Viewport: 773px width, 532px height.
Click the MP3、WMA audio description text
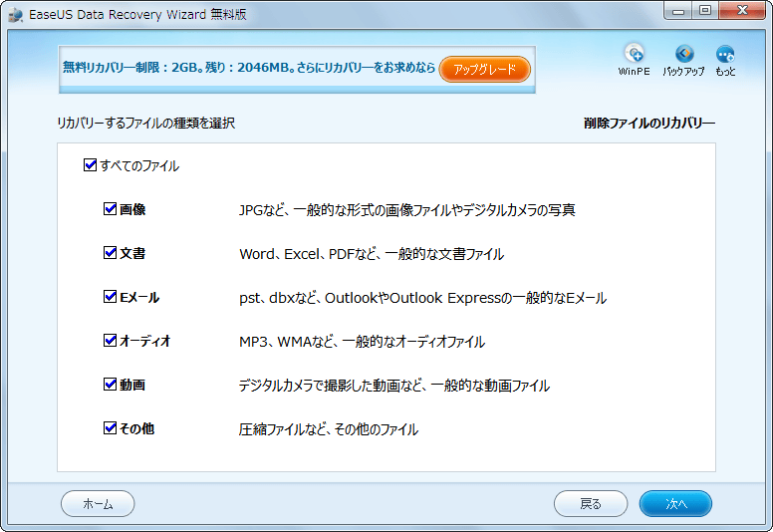pyautogui.click(x=362, y=341)
